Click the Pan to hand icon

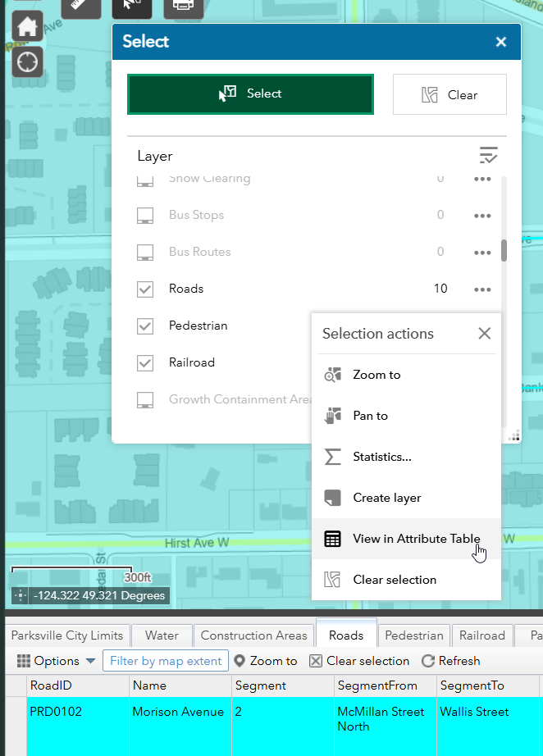[333, 416]
